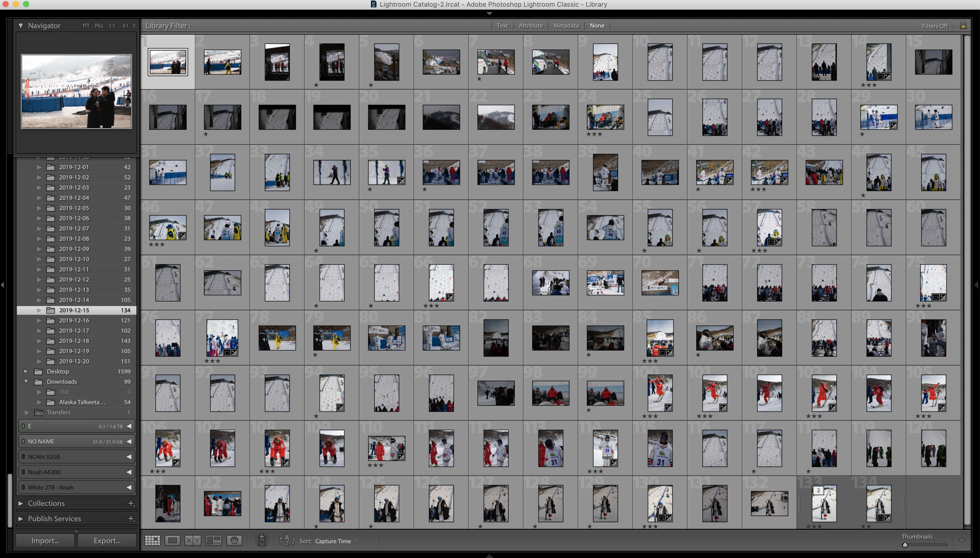Open Survey view icon
This screenshot has width=980, height=558.
[x=214, y=541]
